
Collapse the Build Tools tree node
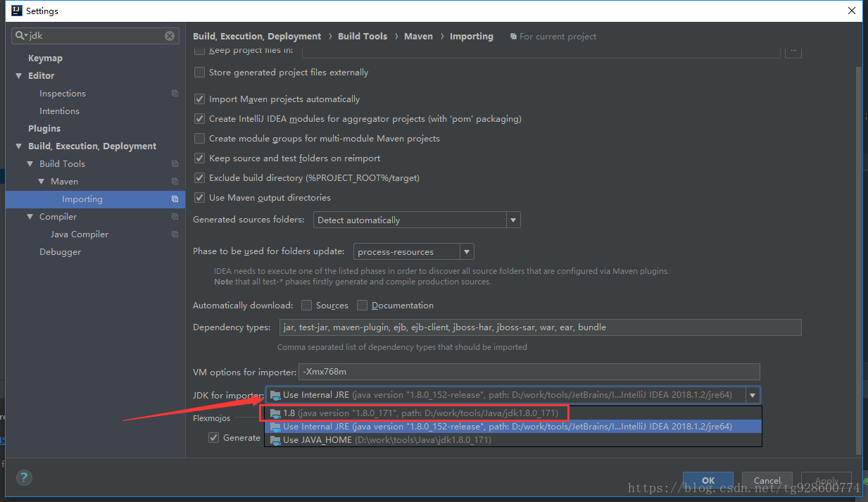tap(30, 164)
